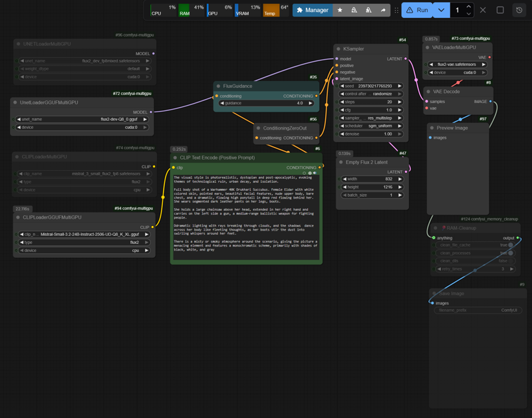532x418 pixels.
Task: Open the queue history icon
Action: pos(519,10)
